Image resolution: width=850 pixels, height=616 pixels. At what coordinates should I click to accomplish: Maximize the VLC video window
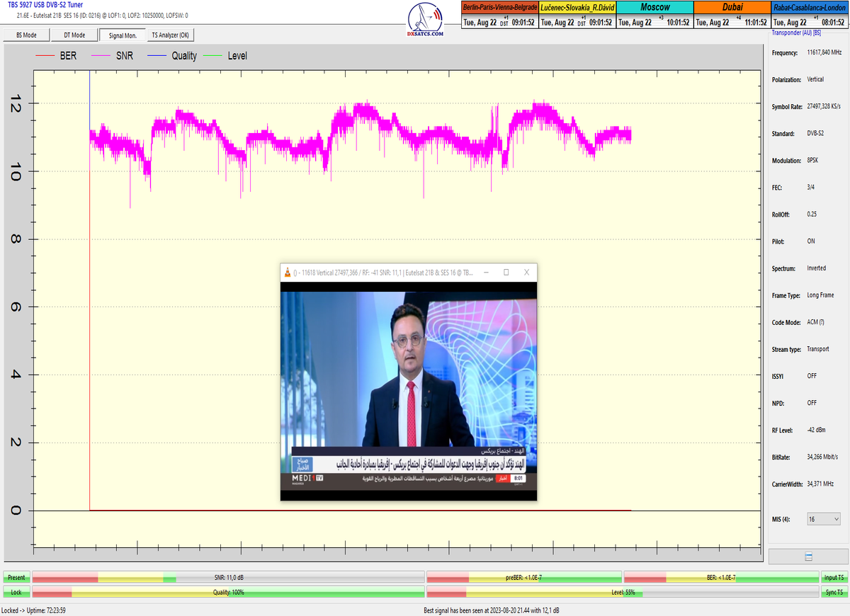506,273
